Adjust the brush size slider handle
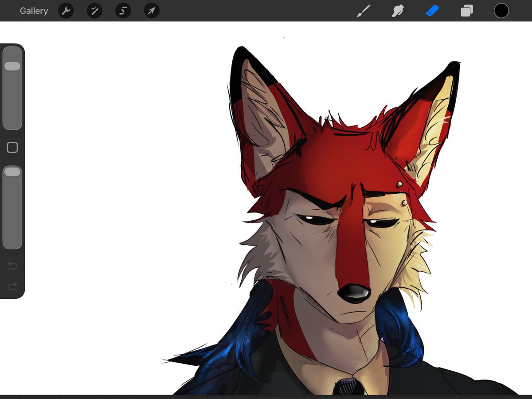This screenshot has width=532, height=399. (12, 66)
